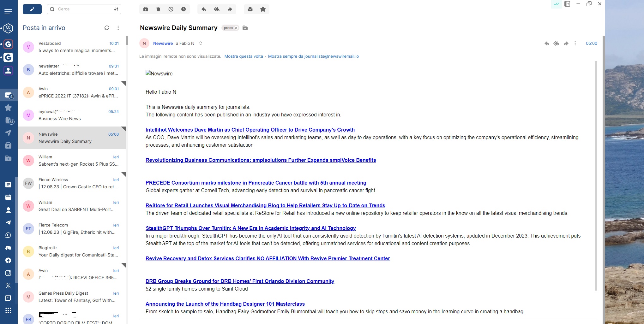Click Mostra sempre da journalists@newswiremail.io
The image size is (644, 324).
tap(313, 56)
